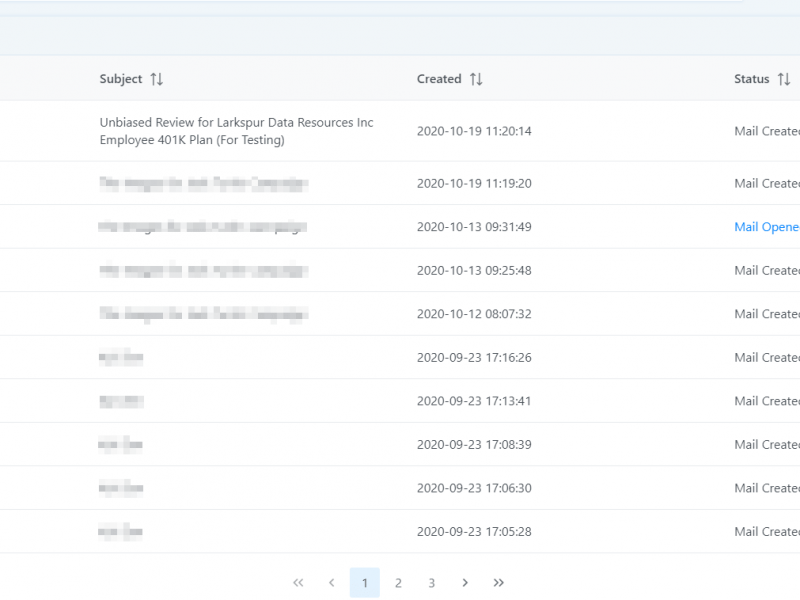
Task: Click the Subject column header
Action: tap(121, 79)
